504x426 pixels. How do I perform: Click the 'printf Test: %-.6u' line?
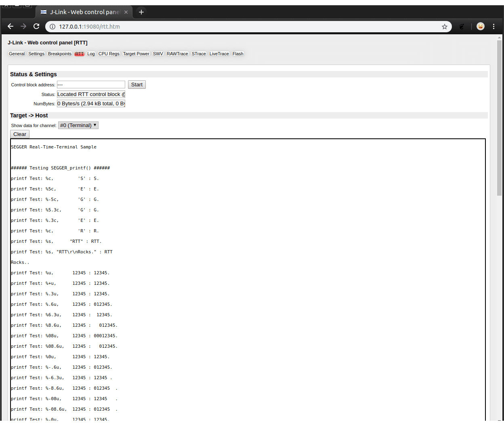tap(61, 367)
